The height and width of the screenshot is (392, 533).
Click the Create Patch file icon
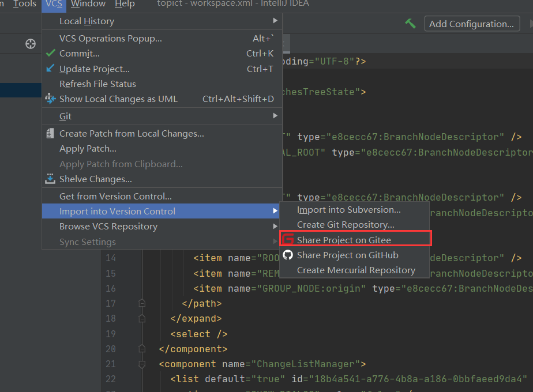tap(50, 133)
